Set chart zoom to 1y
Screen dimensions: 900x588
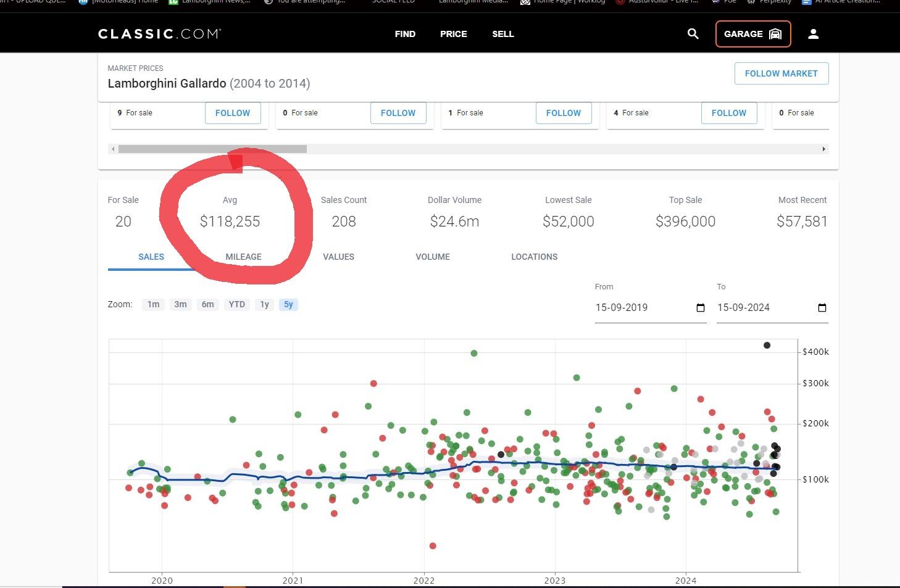(264, 304)
